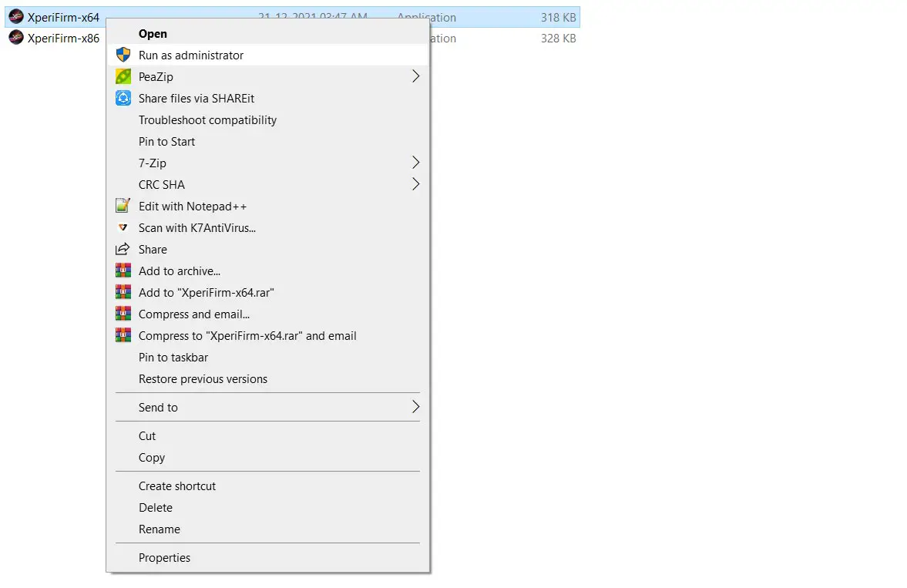Select Pin to taskbar
The width and height of the screenshot is (907, 588).
click(x=268, y=357)
